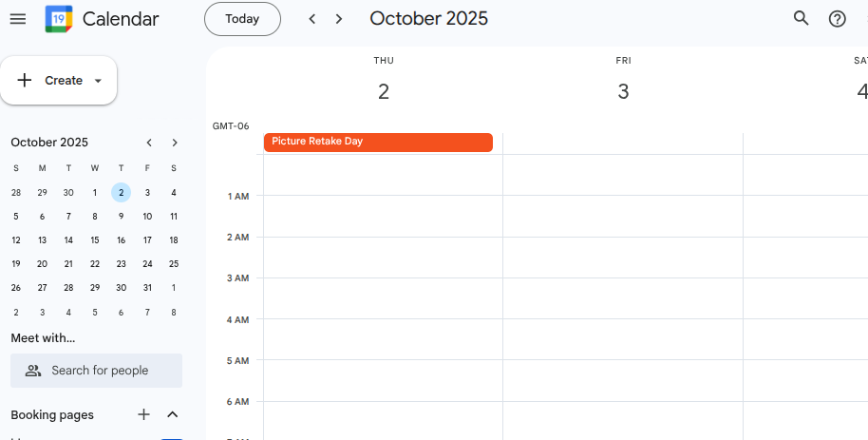This screenshot has width=868, height=440.
Task: Open the calendar search icon
Action: point(801,19)
